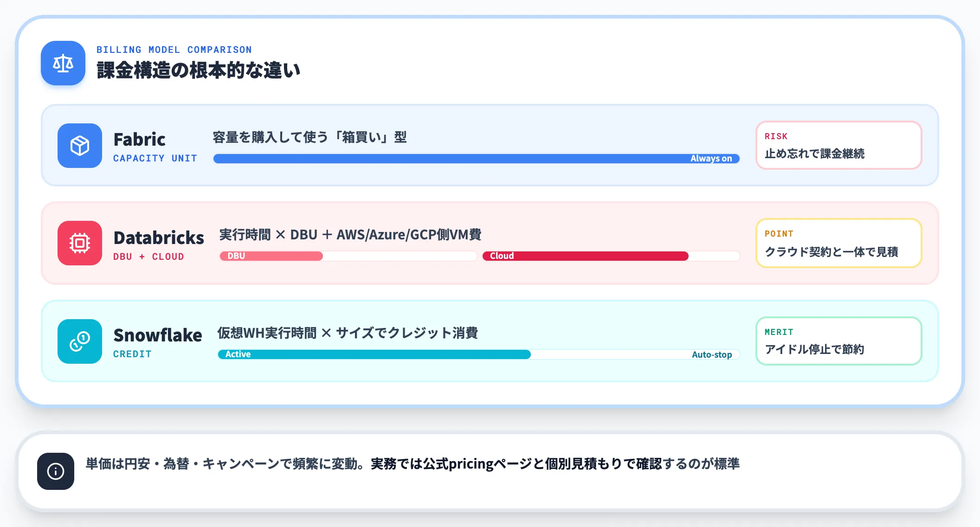Click the MERIT card アイドル停止で節約
This screenshot has height=527, width=980.
[x=838, y=341]
